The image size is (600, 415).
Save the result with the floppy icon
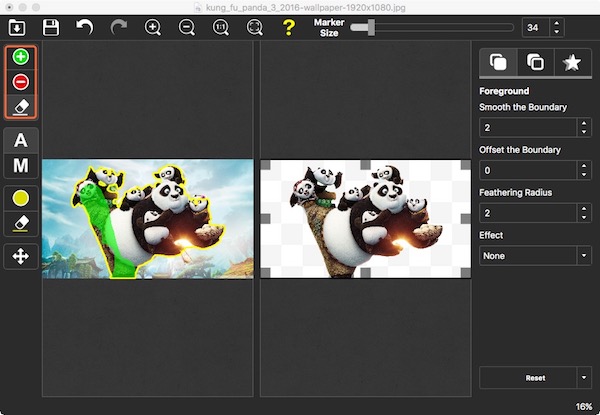51,28
